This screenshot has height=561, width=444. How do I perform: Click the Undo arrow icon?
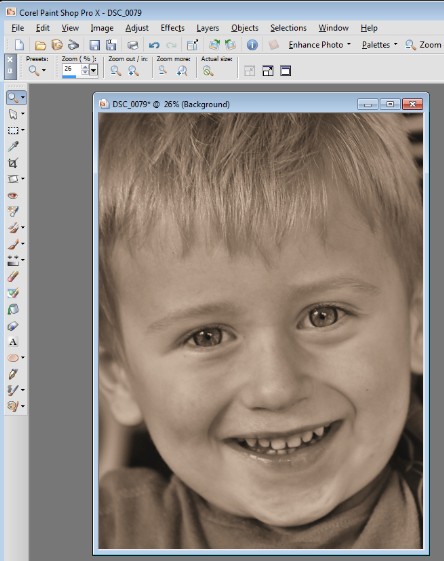154,45
